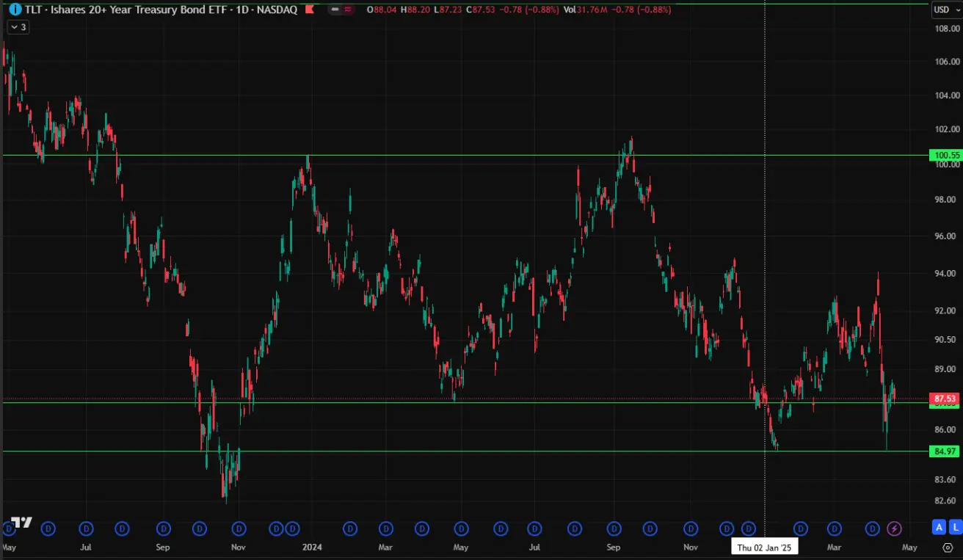Click the low value L87.23

pos(448,10)
